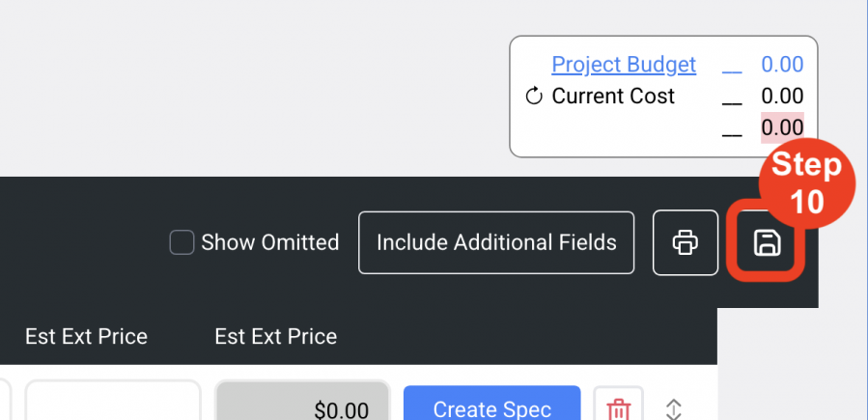
Task: Enable the Show Omitted checkbox
Action: pos(182,242)
